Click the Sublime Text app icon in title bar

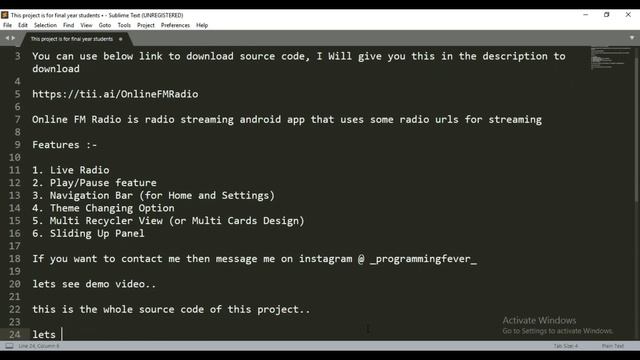click(5, 15)
